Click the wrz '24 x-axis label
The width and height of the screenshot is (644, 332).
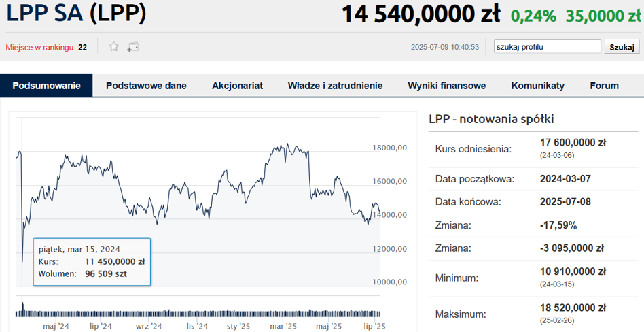(x=149, y=327)
